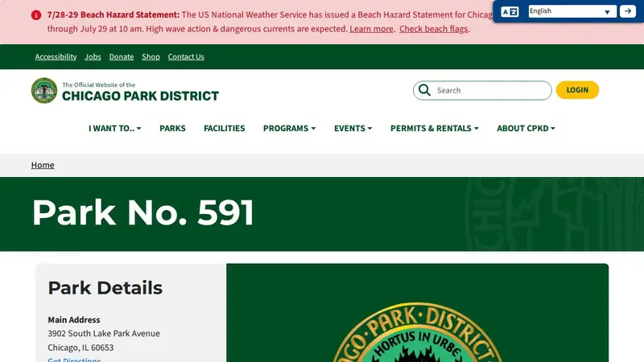Expand the ABOUT CPKD menu
Image resolution: width=644 pixels, height=362 pixels.
[x=526, y=128]
